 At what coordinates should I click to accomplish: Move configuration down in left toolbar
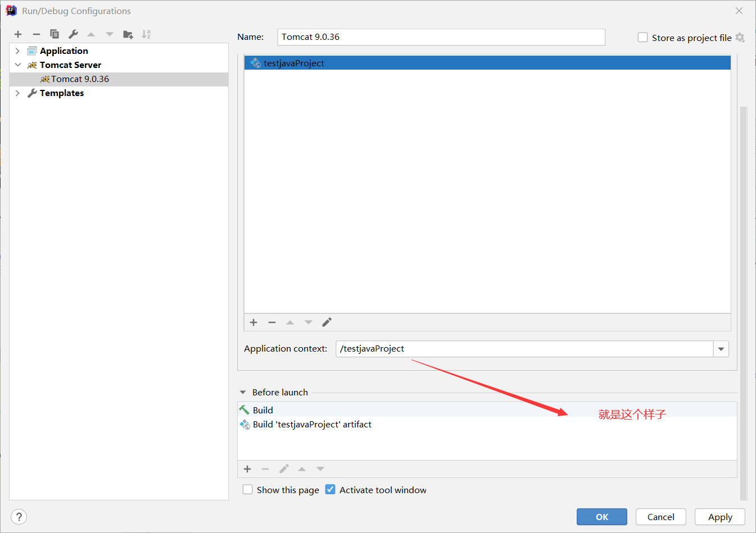pos(110,34)
